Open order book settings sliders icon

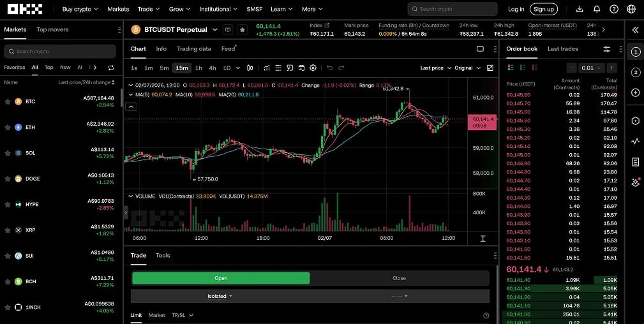click(x=606, y=49)
